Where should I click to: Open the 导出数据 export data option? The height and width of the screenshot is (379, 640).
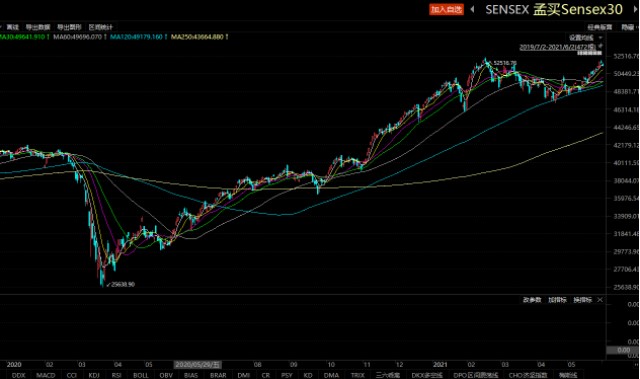click(x=38, y=27)
